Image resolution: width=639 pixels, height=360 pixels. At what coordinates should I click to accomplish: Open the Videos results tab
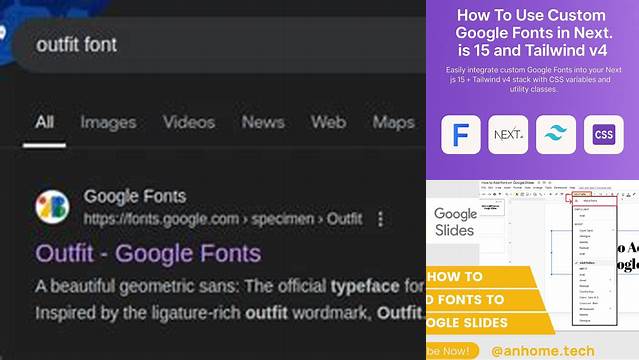click(189, 122)
